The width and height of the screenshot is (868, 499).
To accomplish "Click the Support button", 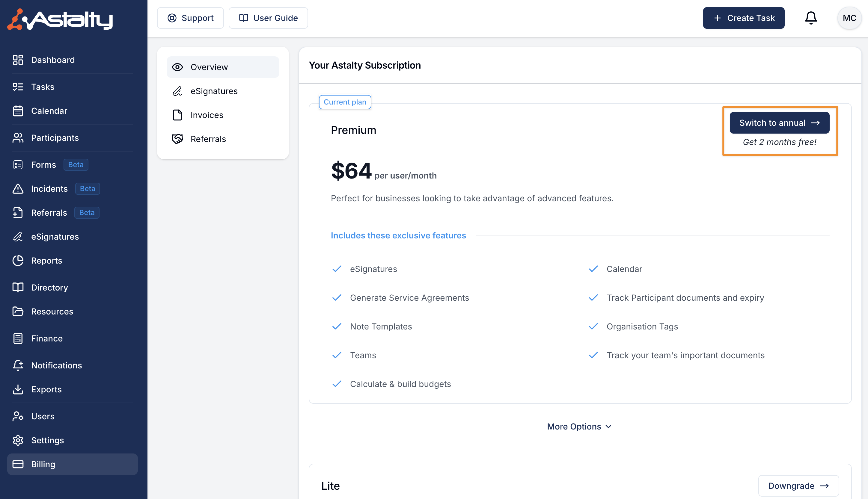I will pyautogui.click(x=190, y=18).
